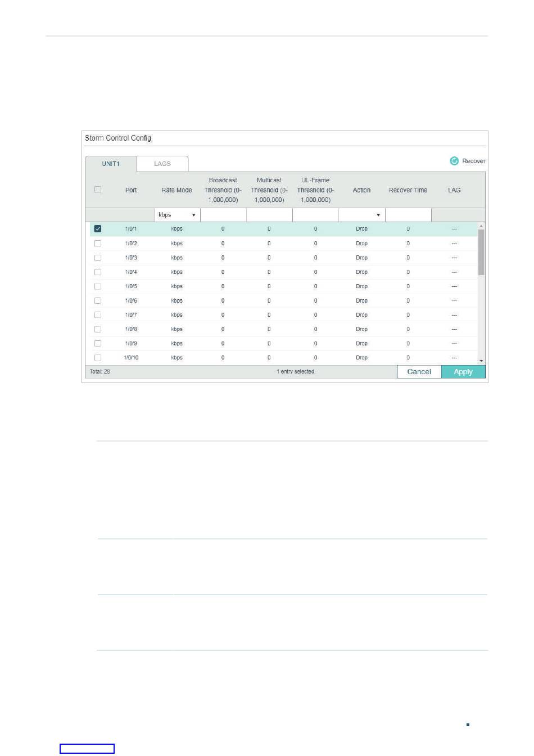Uncheck the port 1/0/1 checkbox
This screenshot has height=756, width=534.
98,229
